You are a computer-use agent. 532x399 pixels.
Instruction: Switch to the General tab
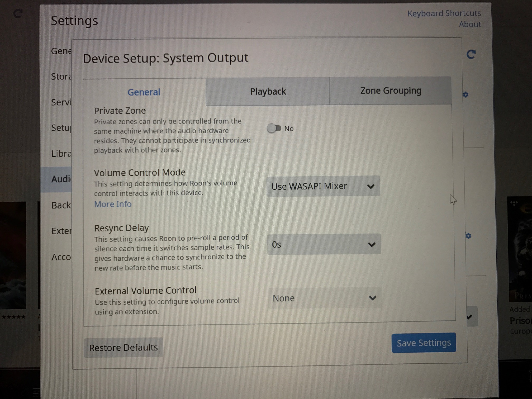[144, 92]
